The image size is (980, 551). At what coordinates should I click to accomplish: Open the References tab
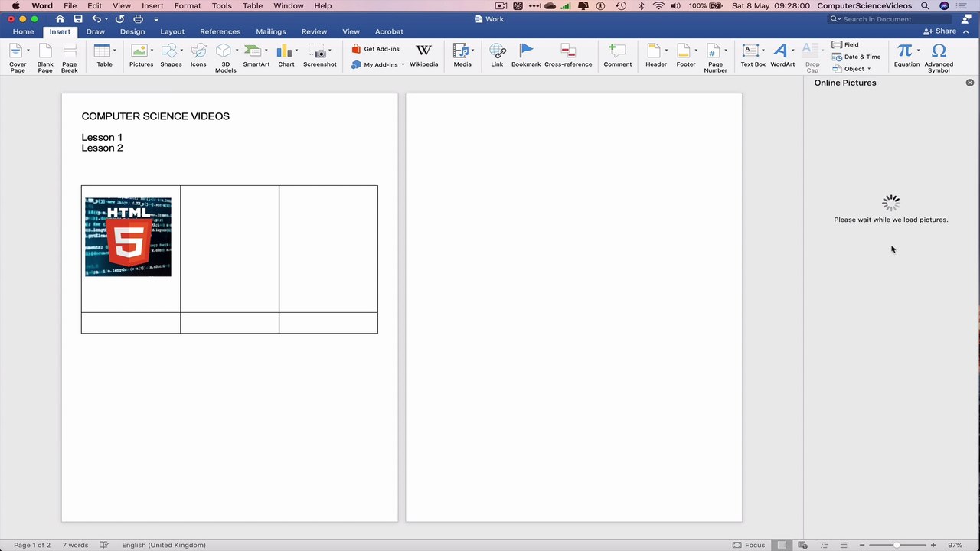tap(220, 31)
